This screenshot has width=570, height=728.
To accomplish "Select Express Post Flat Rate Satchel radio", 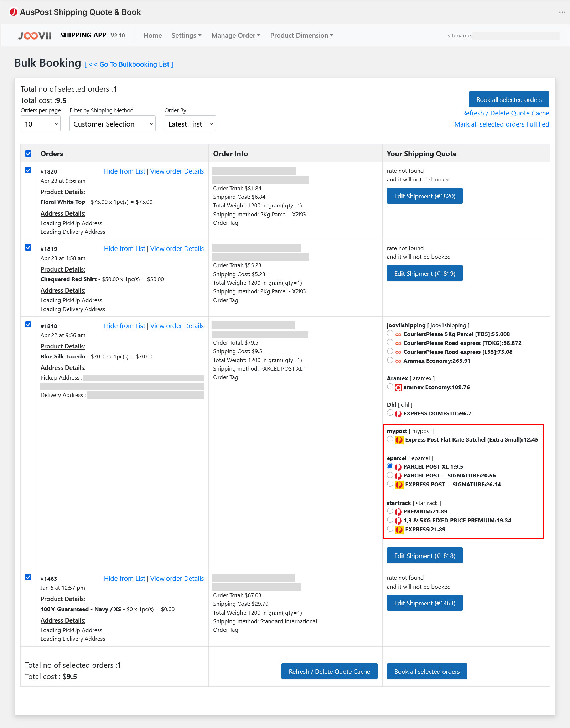I will click(x=390, y=439).
